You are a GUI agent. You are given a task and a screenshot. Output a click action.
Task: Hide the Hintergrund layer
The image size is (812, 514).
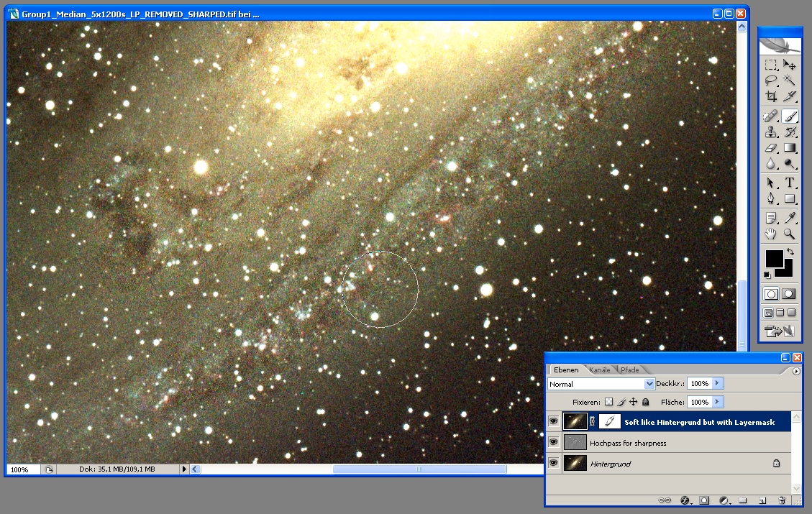pos(554,463)
